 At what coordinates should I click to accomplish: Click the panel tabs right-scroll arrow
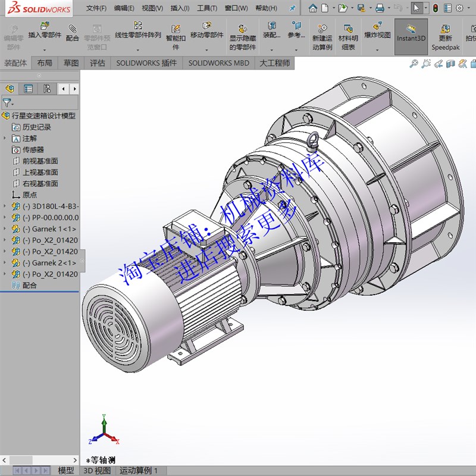[74, 89]
